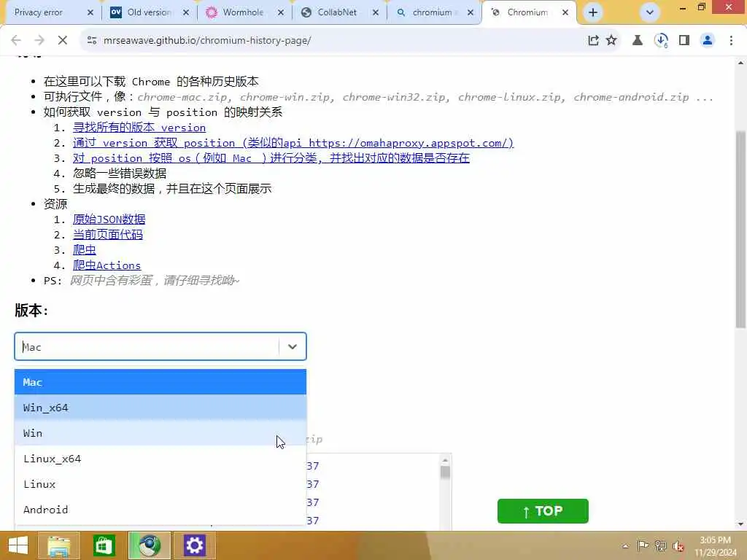
Task: Select Win option in dropdown
Action: [160, 433]
